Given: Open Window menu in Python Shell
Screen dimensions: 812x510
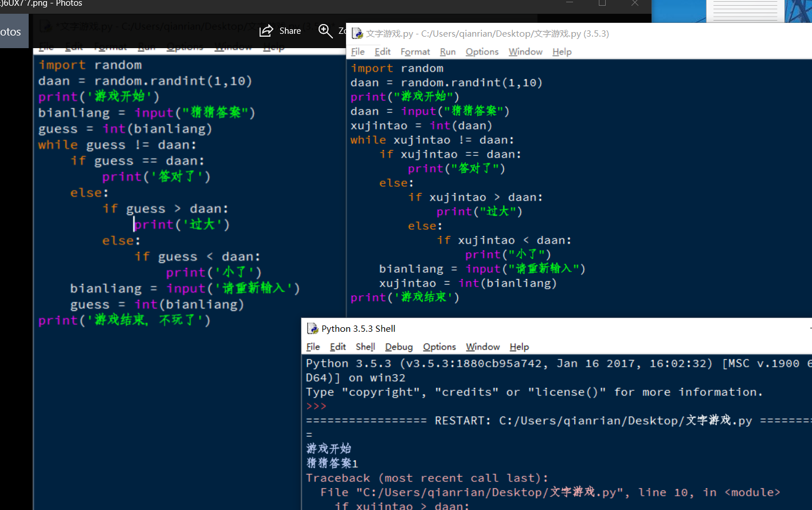Looking at the screenshot, I should [x=483, y=347].
